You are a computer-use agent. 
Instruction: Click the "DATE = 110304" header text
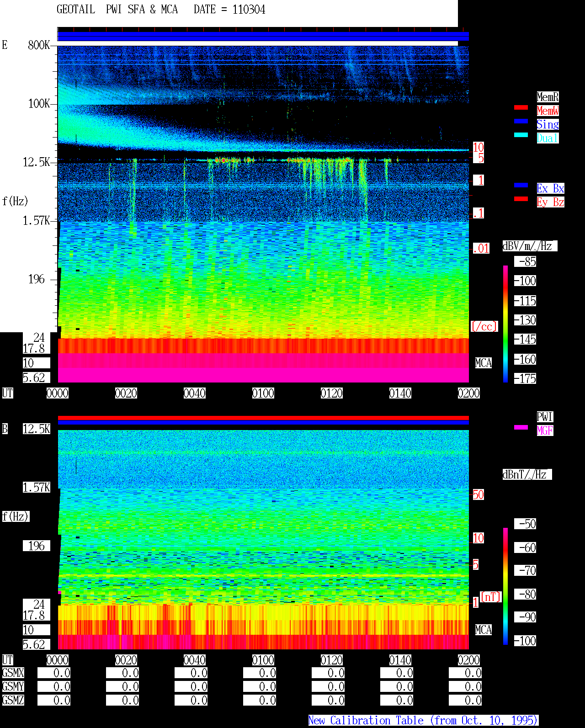tap(229, 9)
